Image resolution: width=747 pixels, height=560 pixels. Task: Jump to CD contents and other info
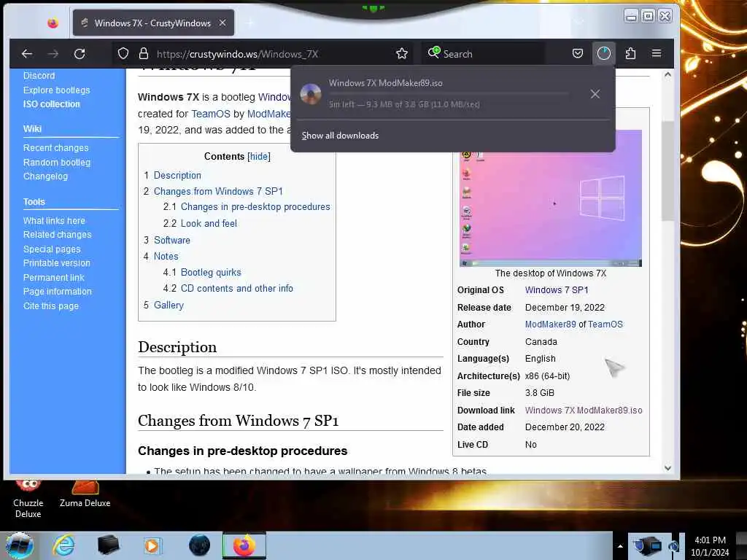coord(237,289)
